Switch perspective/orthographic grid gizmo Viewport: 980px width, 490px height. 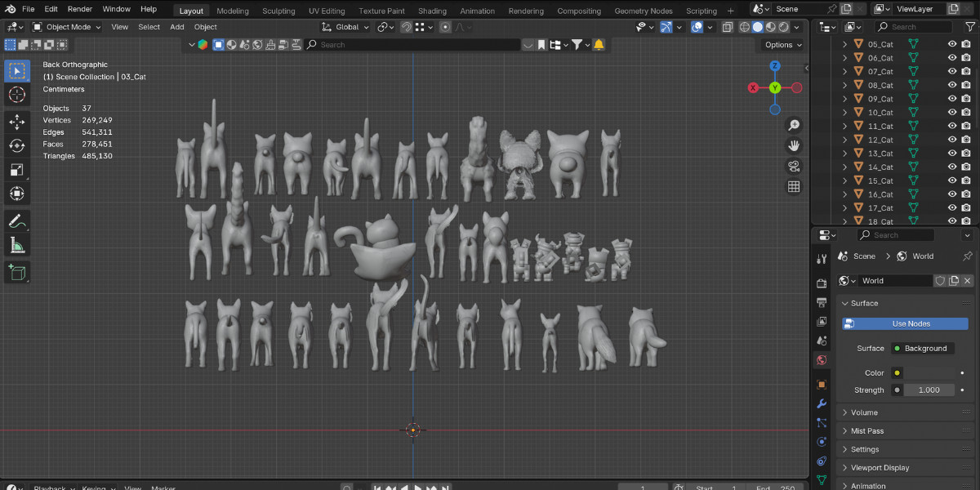click(794, 186)
